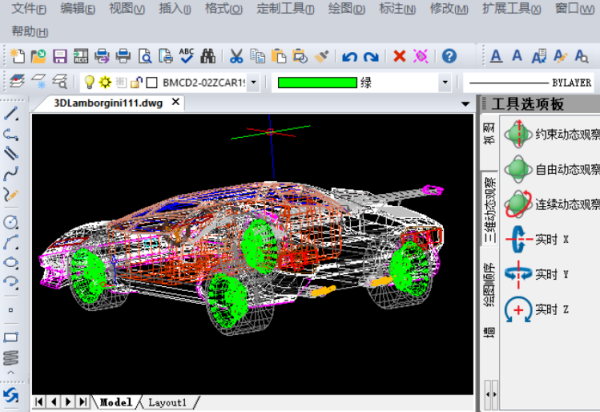The width and height of the screenshot is (600, 412).
Task: Expand the color dropdown showing 绿
Action: pyautogui.click(x=444, y=82)
